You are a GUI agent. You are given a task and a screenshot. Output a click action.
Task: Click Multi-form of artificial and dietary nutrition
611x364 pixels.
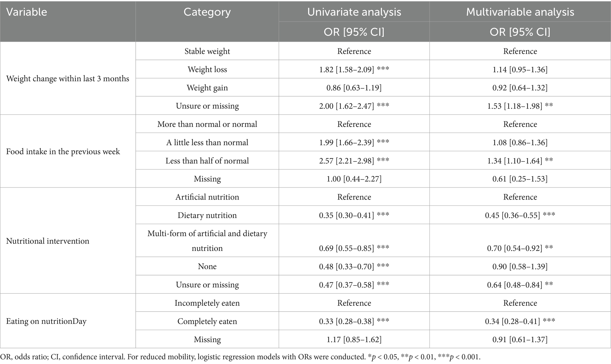(x=207, y=241)
